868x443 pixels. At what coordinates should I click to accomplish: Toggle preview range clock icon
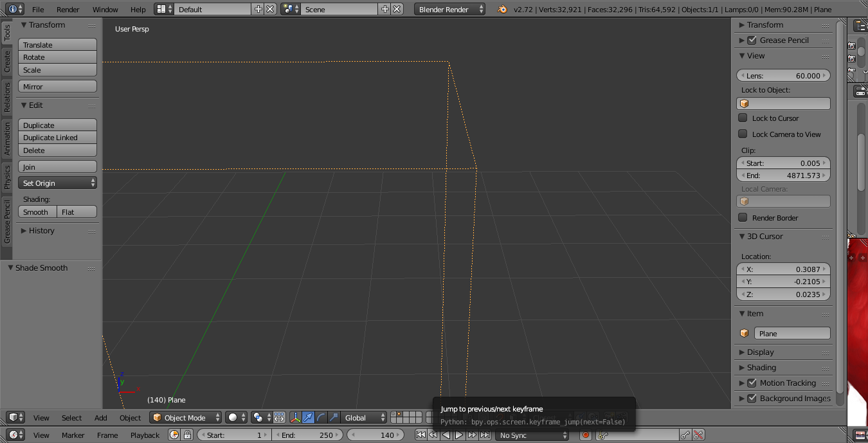pyautogui.click(x=174, y=435)
